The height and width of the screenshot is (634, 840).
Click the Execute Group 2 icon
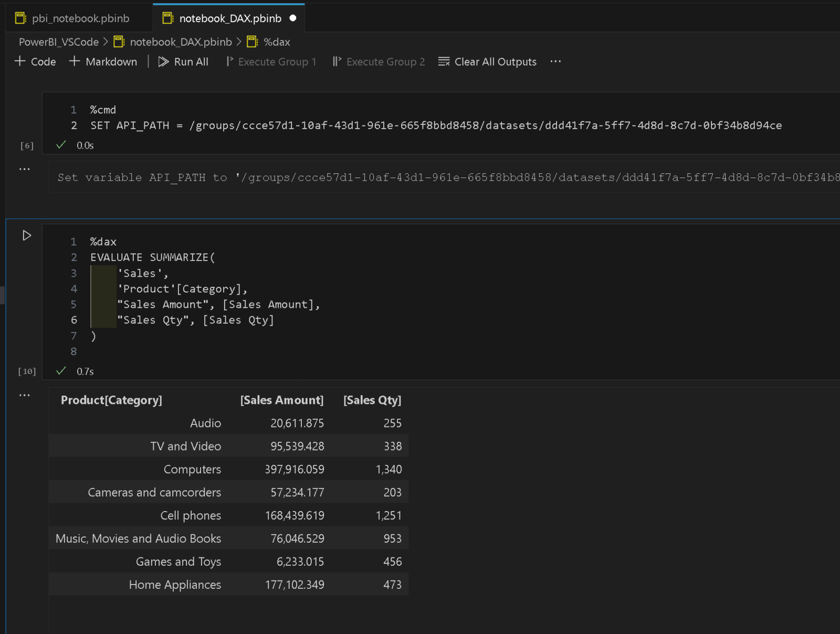pos(337,61)
